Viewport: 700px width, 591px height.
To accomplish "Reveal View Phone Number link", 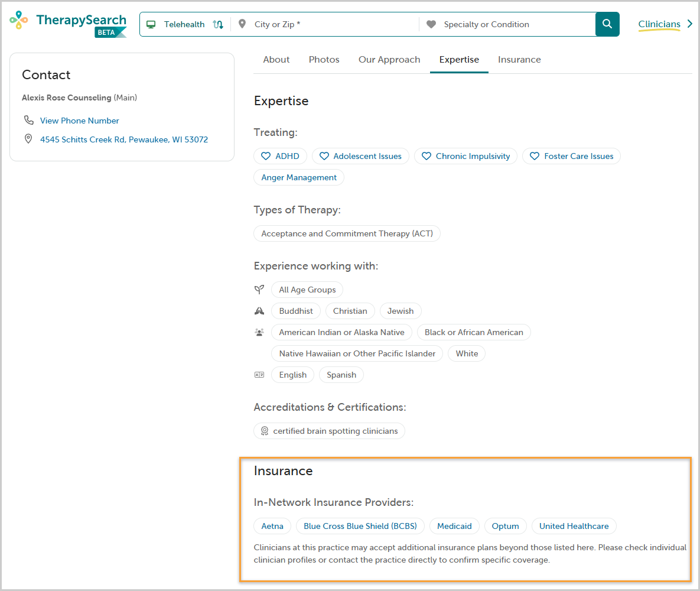I will click(80, 121).
